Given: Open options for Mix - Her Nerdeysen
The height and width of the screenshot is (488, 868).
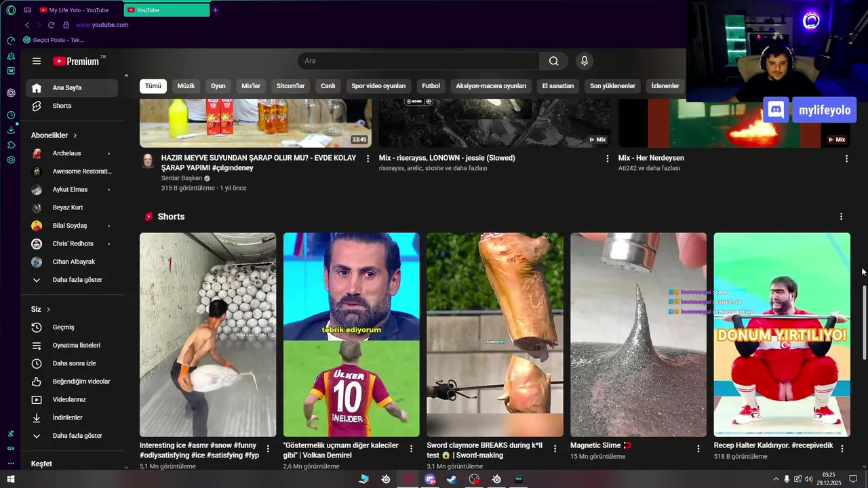Looking at the screenshot, I should click(x=846, y=159).
